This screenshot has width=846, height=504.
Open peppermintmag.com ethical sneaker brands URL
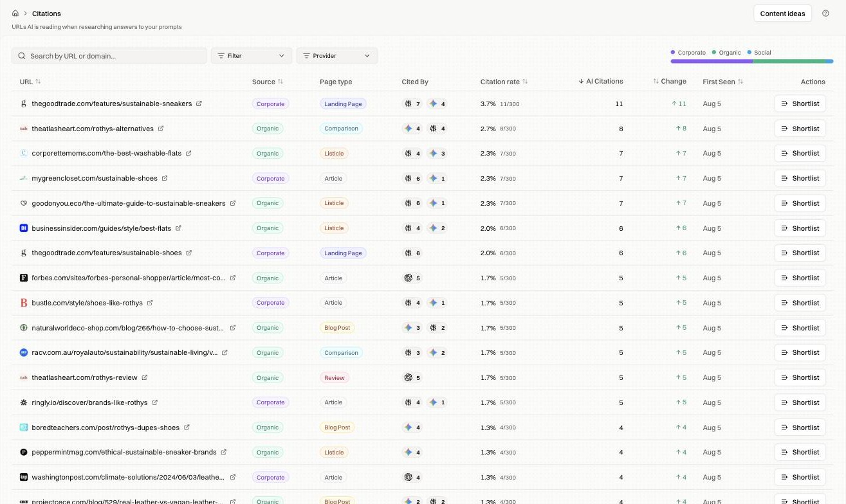pos(124,452)
